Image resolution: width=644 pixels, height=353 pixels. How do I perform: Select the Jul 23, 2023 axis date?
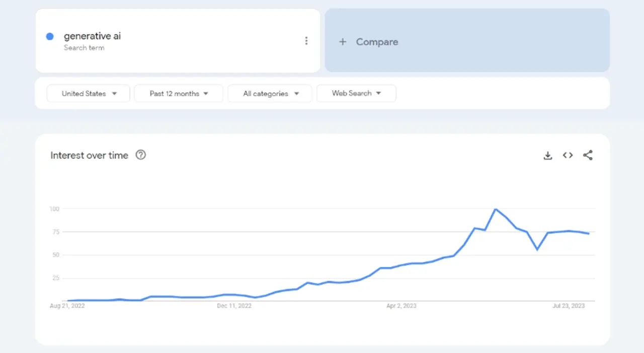(x=569, y=306)
